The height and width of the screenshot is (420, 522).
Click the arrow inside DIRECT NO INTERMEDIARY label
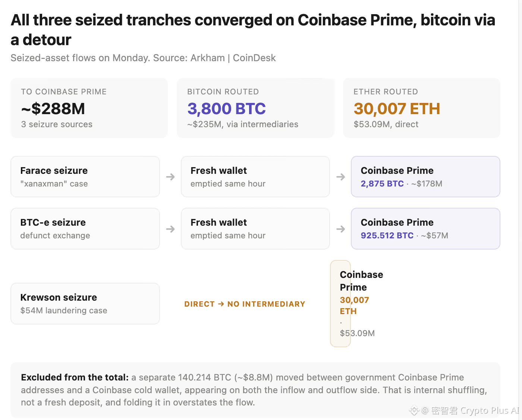tap(221, 304)
